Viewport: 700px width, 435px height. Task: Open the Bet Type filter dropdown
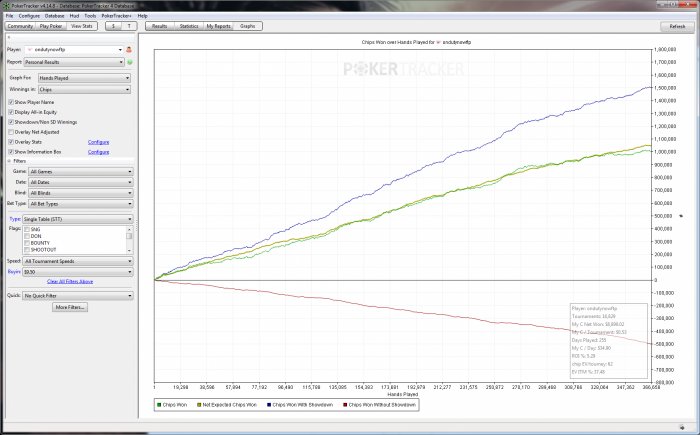coord(81,204)
